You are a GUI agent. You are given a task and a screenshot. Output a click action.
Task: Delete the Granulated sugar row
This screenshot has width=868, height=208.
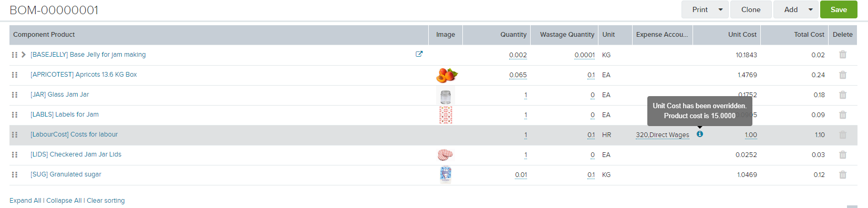pos(843,174)
